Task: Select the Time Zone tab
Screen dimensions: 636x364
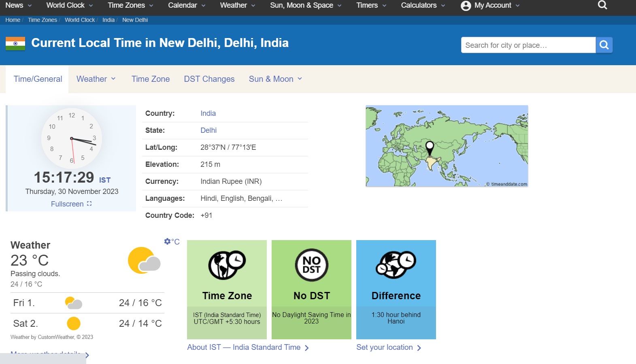Action: click(x=150, y=79)
